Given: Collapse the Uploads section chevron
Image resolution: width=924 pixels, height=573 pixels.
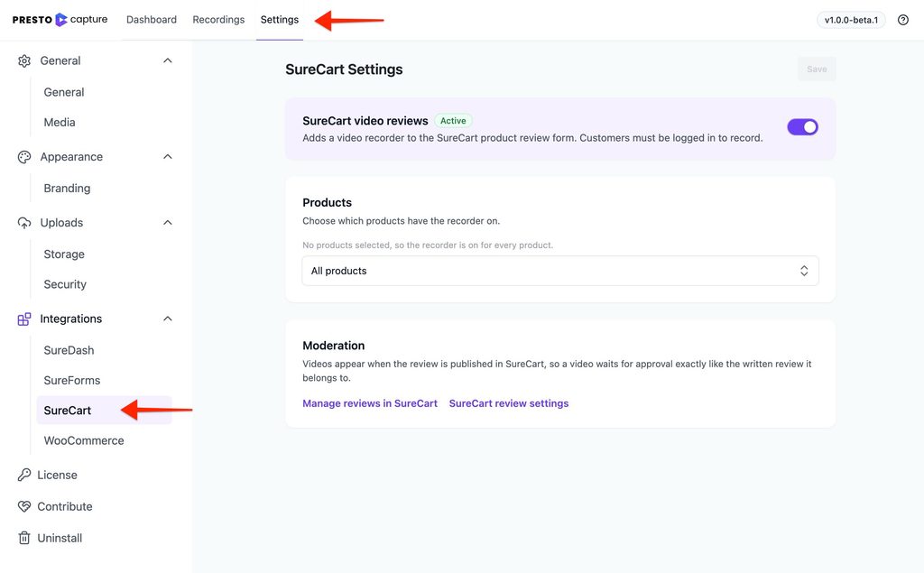Looking at the screenshot, I should [167, 223].
